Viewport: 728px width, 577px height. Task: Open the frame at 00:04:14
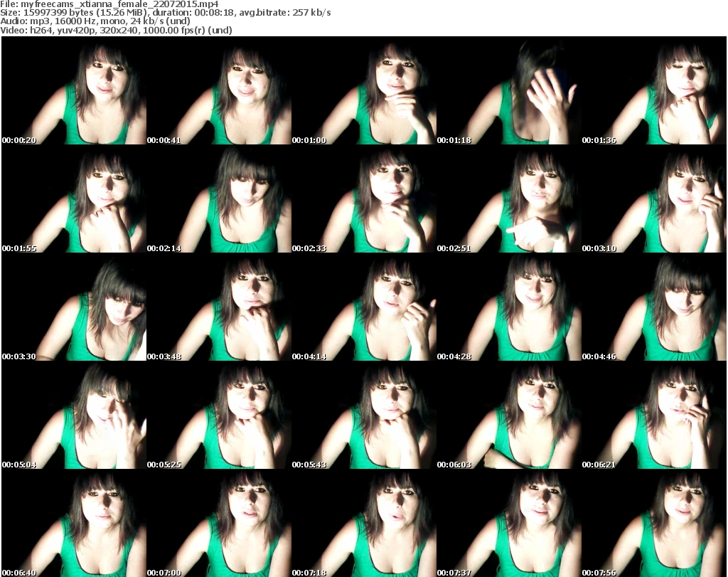(x=364, y=307)
